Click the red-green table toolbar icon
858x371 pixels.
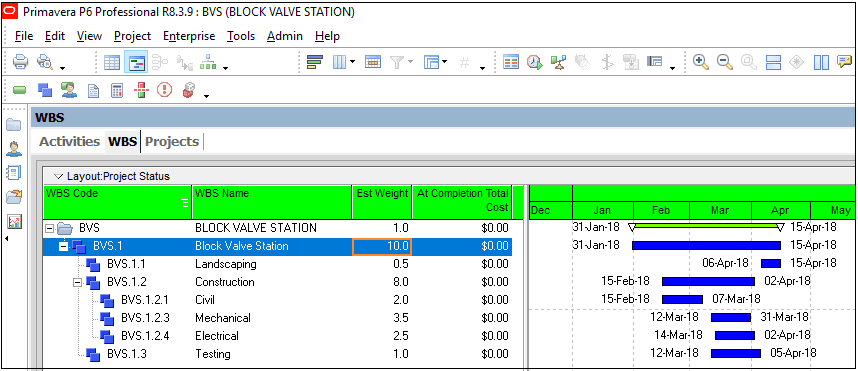pyautogui.click(x=511, y=62)
